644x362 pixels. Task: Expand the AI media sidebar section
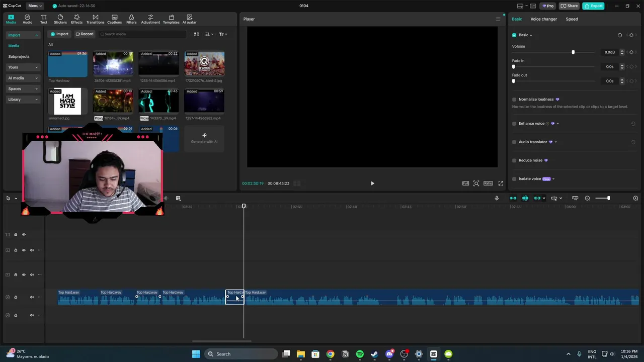tap(23, 78)
